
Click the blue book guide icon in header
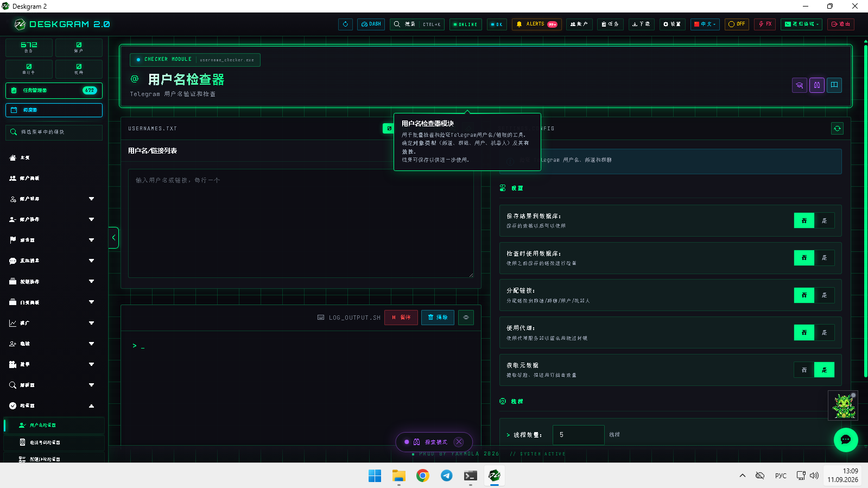tap(834, 85)
